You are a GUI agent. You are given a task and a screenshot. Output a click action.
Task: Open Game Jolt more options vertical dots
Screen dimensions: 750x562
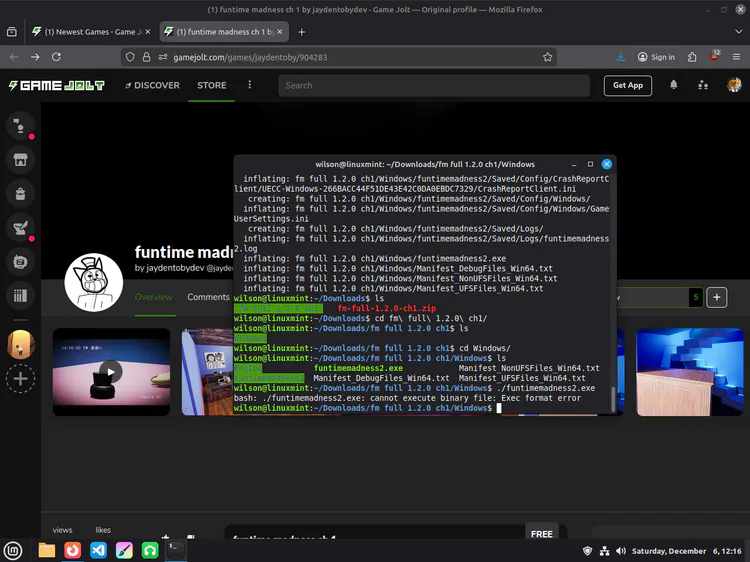tap(249, 85)
